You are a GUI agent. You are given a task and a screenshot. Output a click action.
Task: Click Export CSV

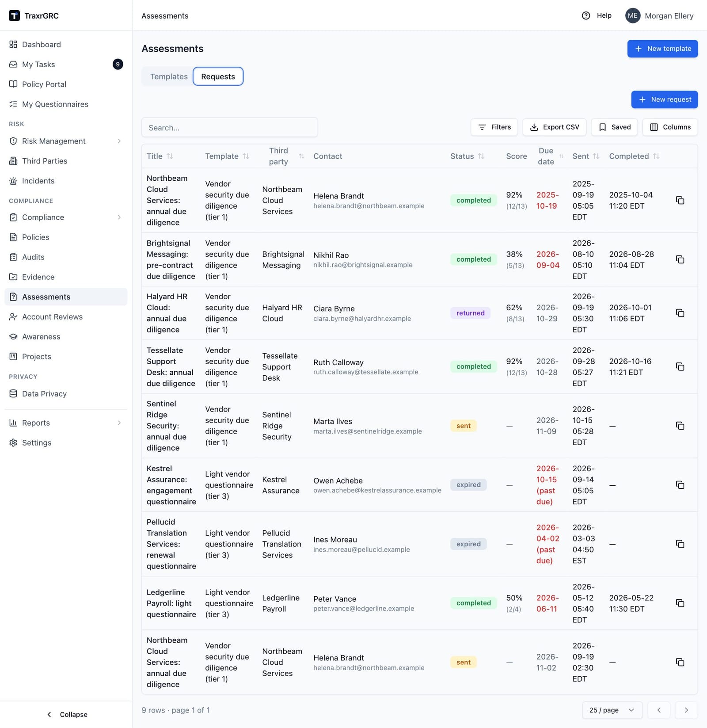pos(554,127)
